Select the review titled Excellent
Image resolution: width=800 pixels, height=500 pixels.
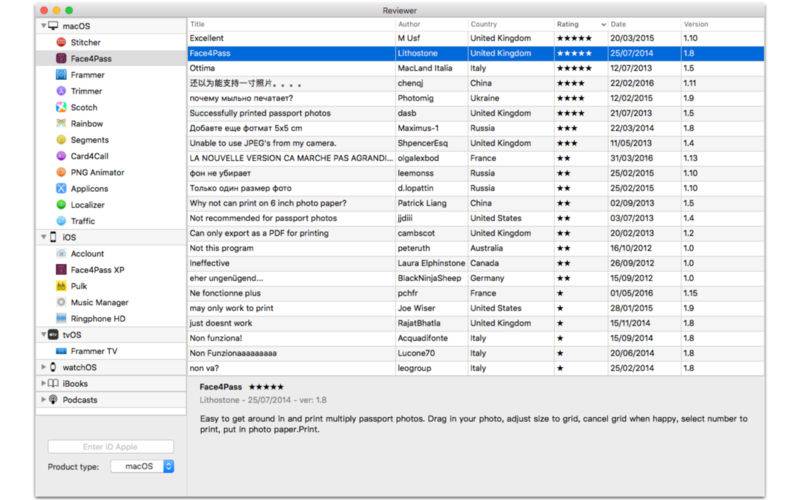click(x=476, y=38)
